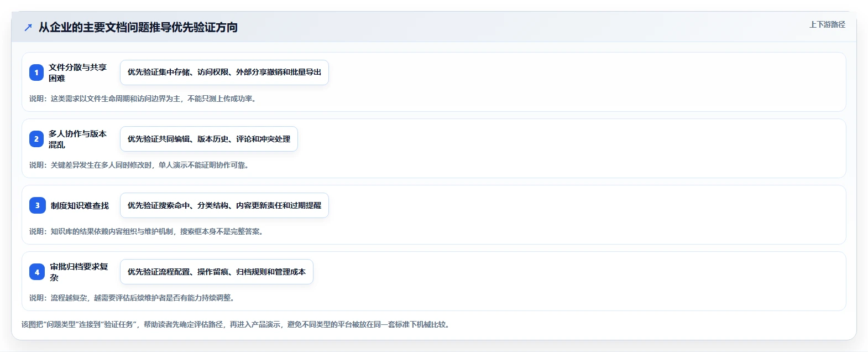Image resolution: width=868 pixels, height=352 pixels.
Task: Click the arrow icon beside the panel title
Action: click(28, 27)
